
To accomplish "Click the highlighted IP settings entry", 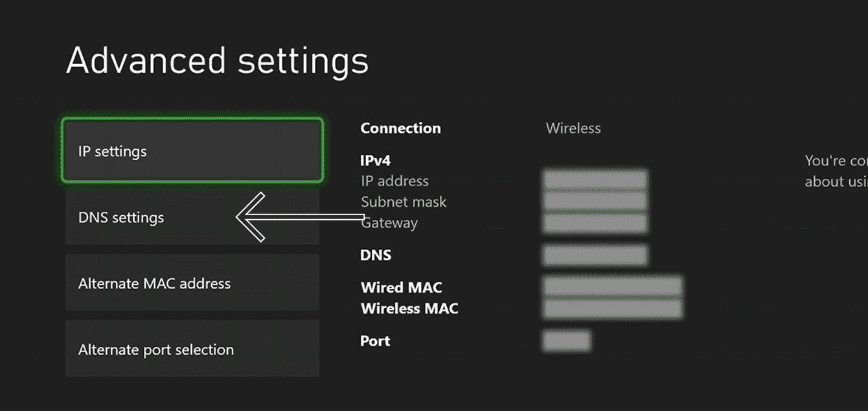I will tap(192, 150).
